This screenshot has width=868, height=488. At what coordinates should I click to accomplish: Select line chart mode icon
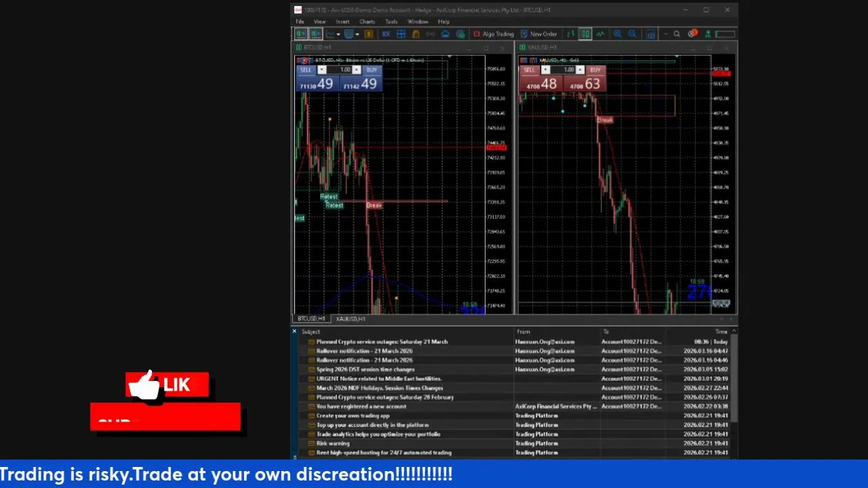[600, 34]
